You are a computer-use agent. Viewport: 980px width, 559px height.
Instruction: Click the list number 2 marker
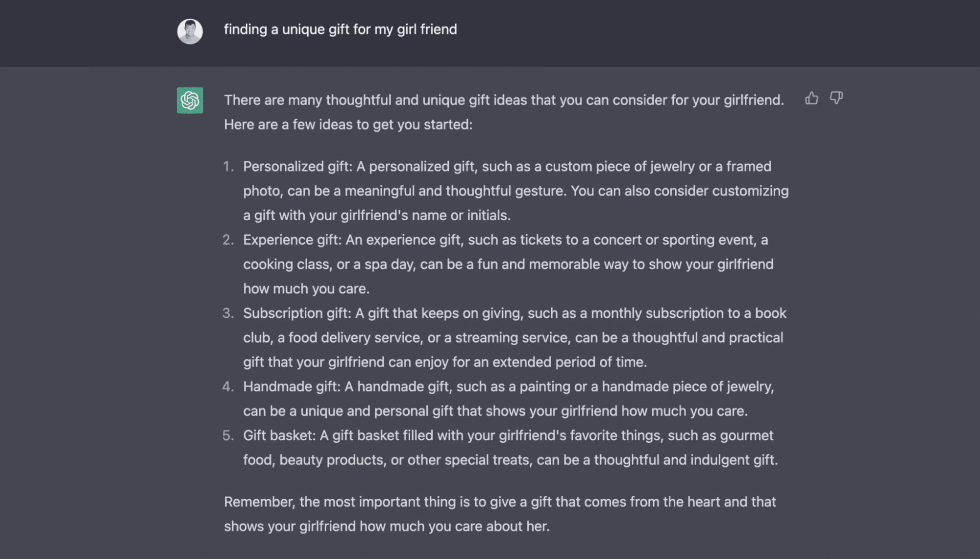[228, 240]
